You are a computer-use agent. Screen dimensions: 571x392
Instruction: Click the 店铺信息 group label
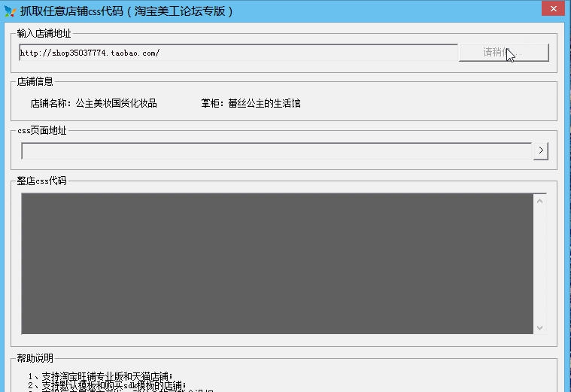35,81
